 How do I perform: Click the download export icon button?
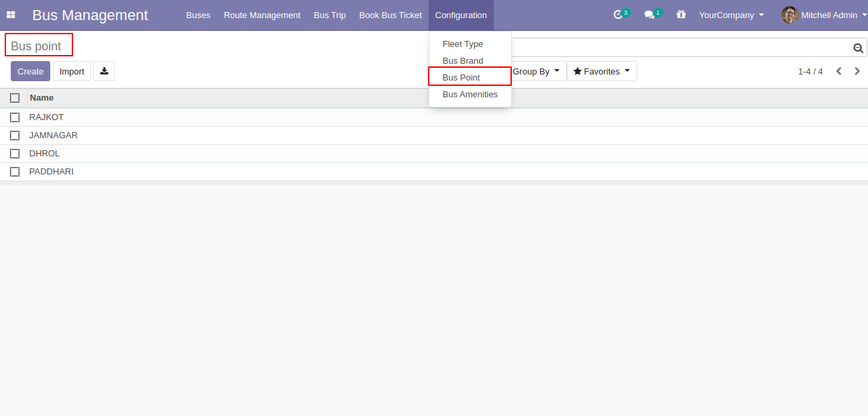[x=104, y=71]
